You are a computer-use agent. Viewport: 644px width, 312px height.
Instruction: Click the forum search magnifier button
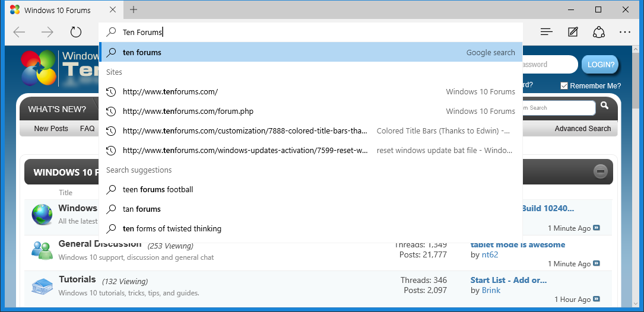[604, 106]
